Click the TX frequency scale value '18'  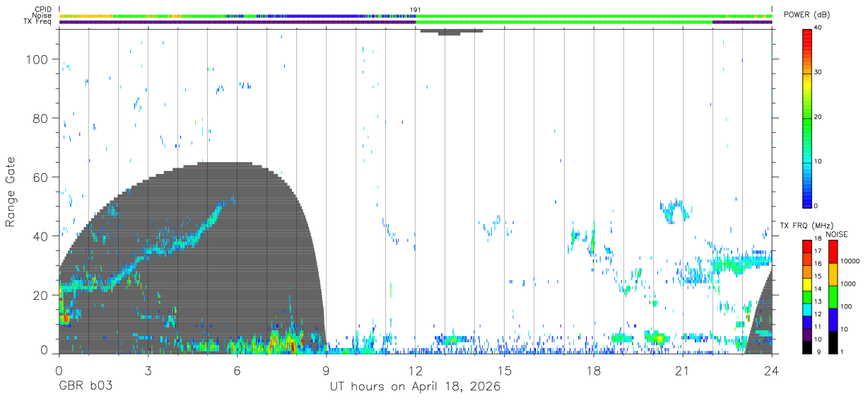[818, 239]
